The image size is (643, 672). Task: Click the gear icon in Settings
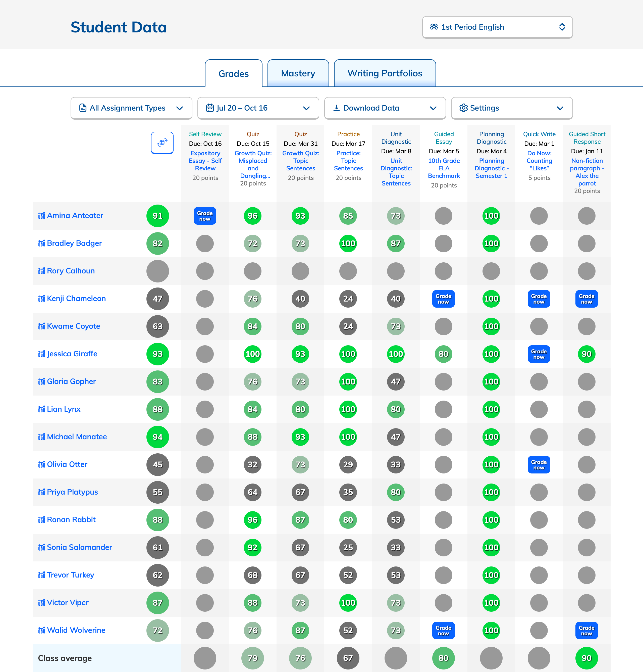pos(463,108)
